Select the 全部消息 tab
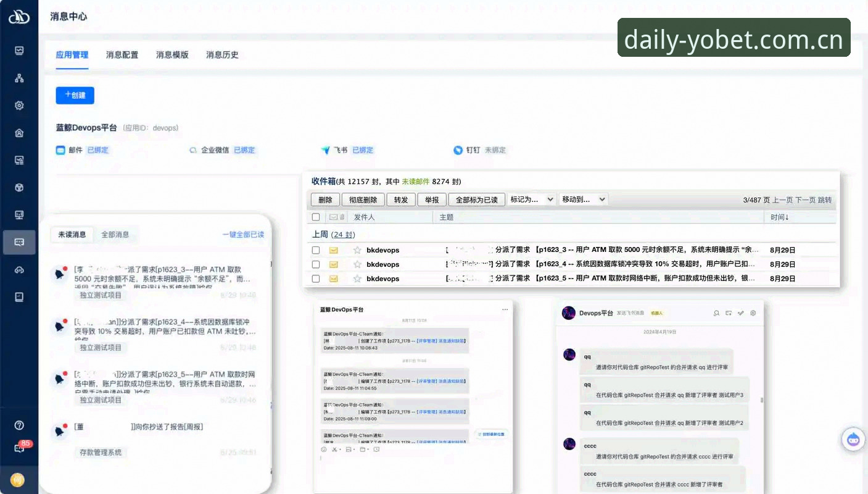 (x=115, y=235)
